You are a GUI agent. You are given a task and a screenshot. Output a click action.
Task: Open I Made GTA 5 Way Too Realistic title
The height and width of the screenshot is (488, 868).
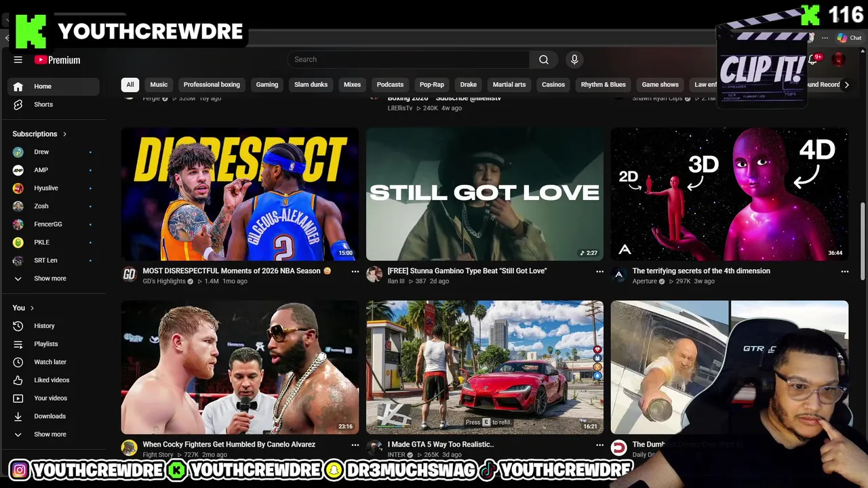click(x=441, y=445)
